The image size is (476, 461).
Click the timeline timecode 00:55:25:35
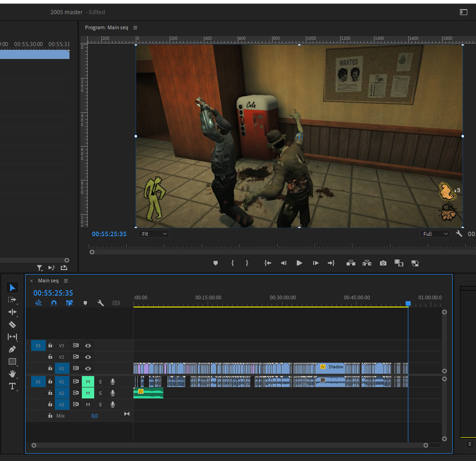pos(53,293)
